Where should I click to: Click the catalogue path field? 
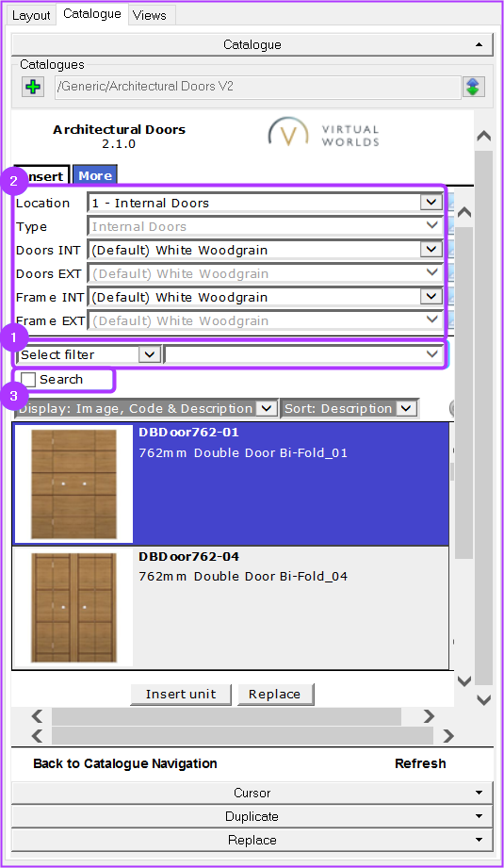258,87
